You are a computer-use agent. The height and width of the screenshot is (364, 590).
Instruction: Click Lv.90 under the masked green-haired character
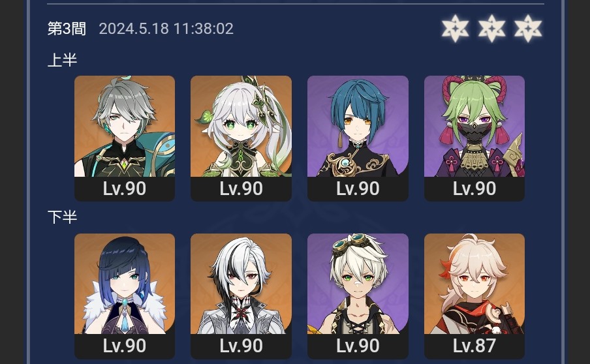474,189
